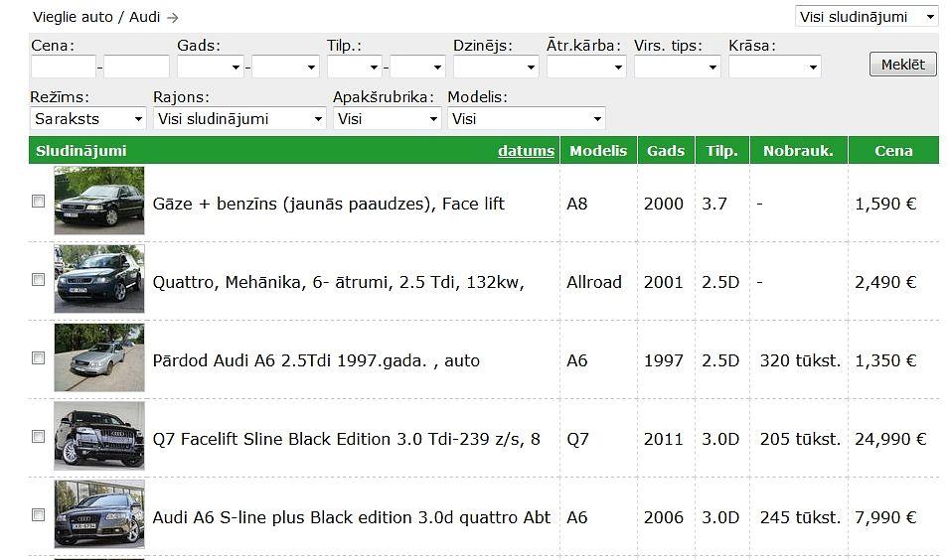This screenshot has width=948, height=560.
Task: Click price 1,350 € of the A6 1997
Action: tap(885, 360)
